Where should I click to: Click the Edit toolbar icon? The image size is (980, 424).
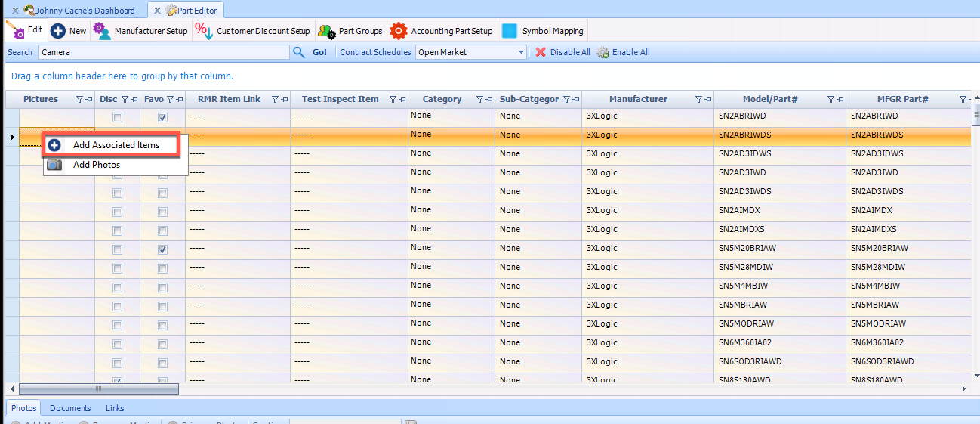[15, 30]
